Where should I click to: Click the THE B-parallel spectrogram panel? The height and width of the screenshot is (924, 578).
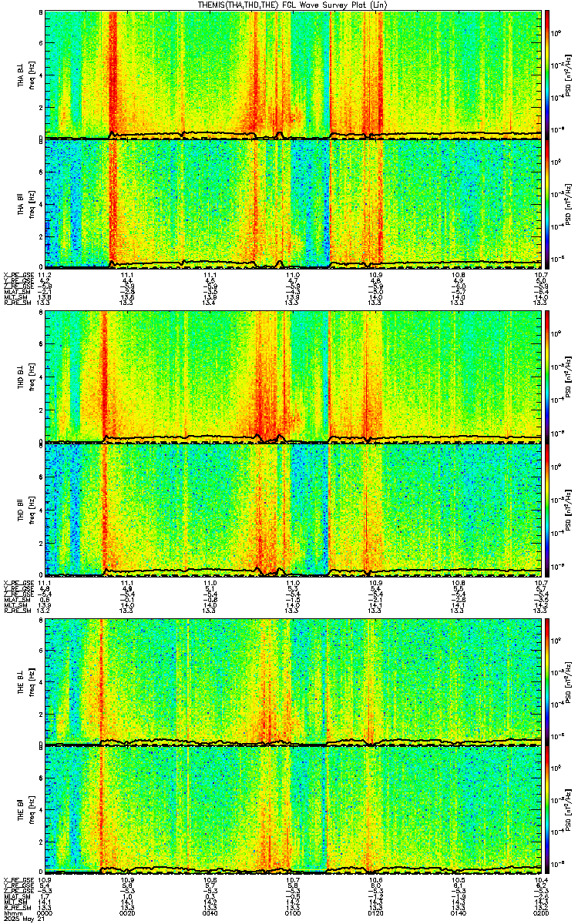294,810
